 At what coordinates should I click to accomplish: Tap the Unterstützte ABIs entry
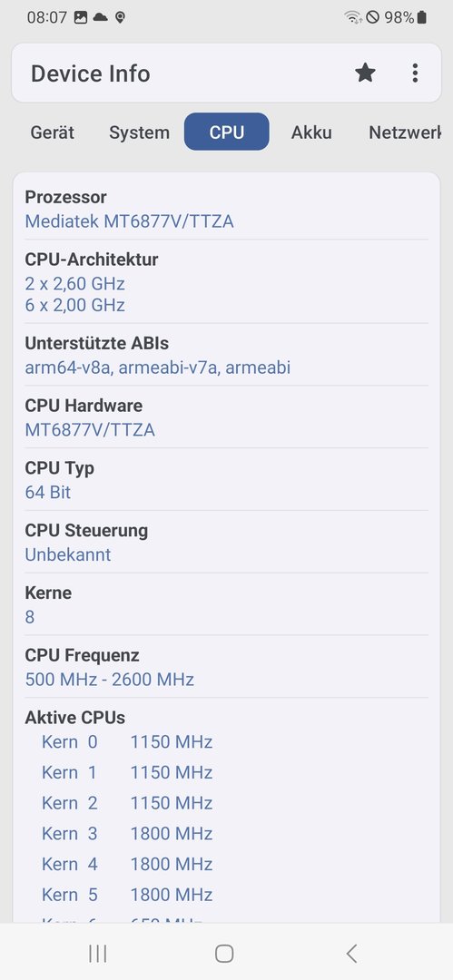(x=227, y=355)
